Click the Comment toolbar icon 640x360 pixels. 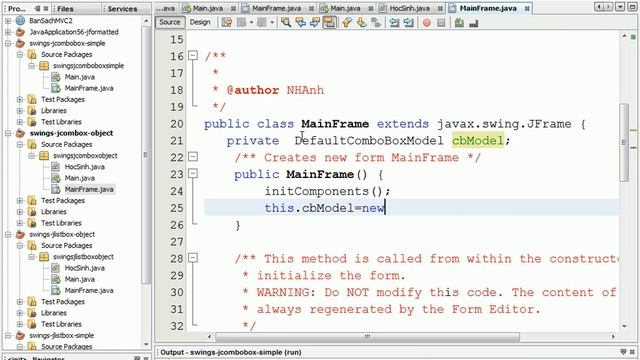(x=459, y=22)
